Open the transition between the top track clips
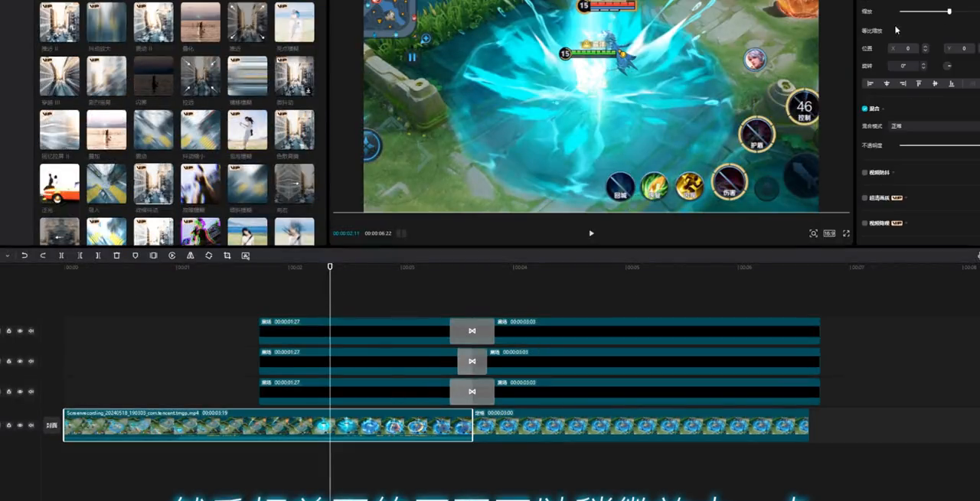980x501 pixels. point(472,330)
